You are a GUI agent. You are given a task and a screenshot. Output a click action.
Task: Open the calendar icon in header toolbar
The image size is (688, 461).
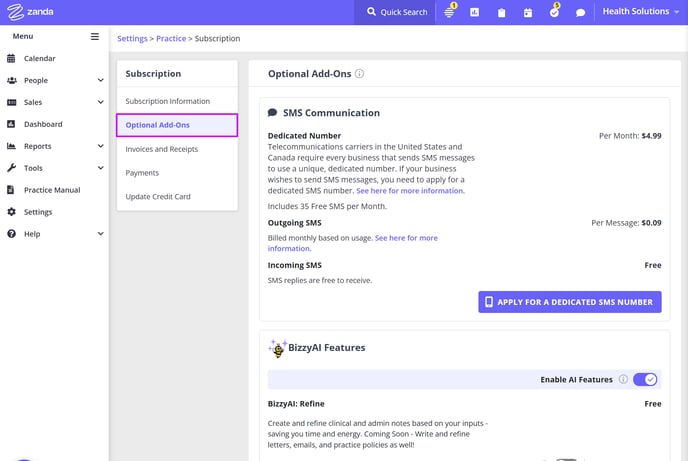tap(528, 12)
